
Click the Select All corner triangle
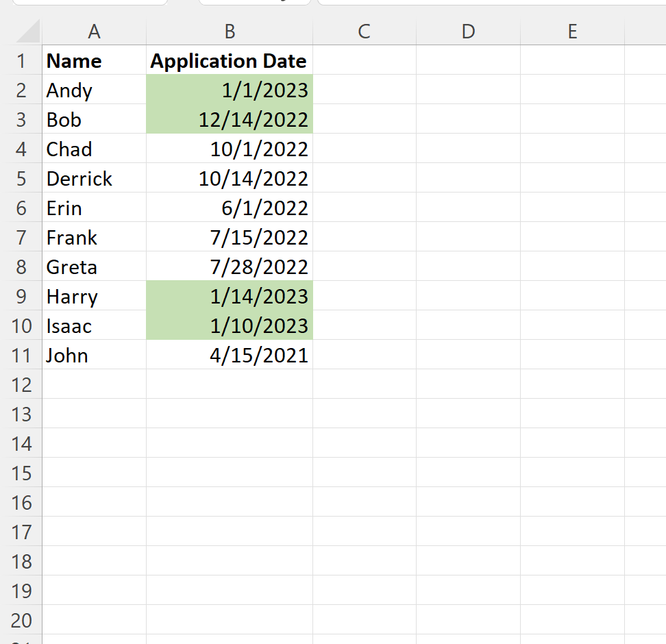click(x=27, y=32)
